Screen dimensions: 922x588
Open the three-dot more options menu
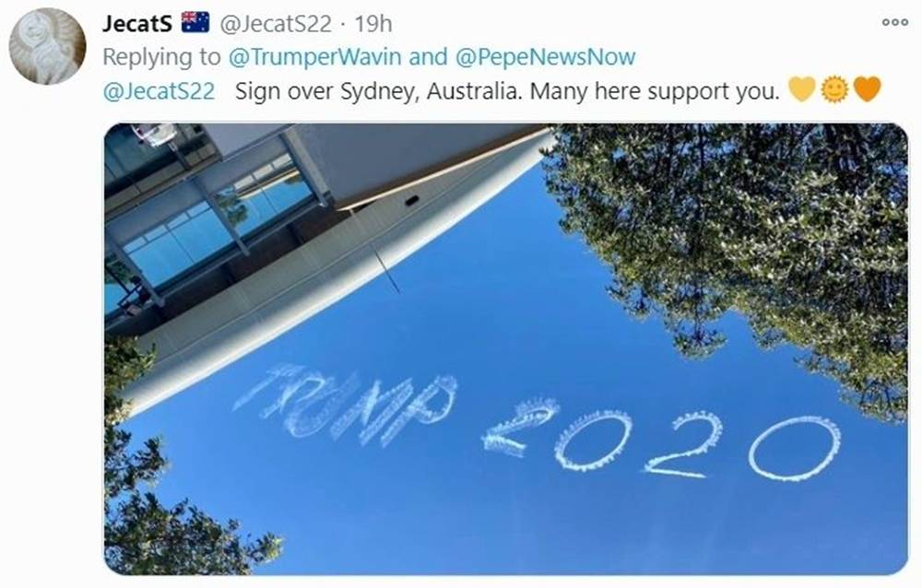(x=894, y=22)
